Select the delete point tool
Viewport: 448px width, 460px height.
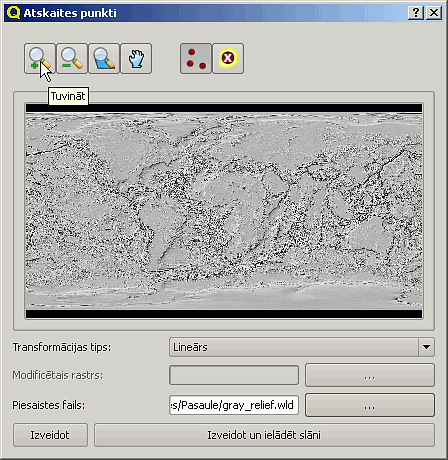coord(228,58)
